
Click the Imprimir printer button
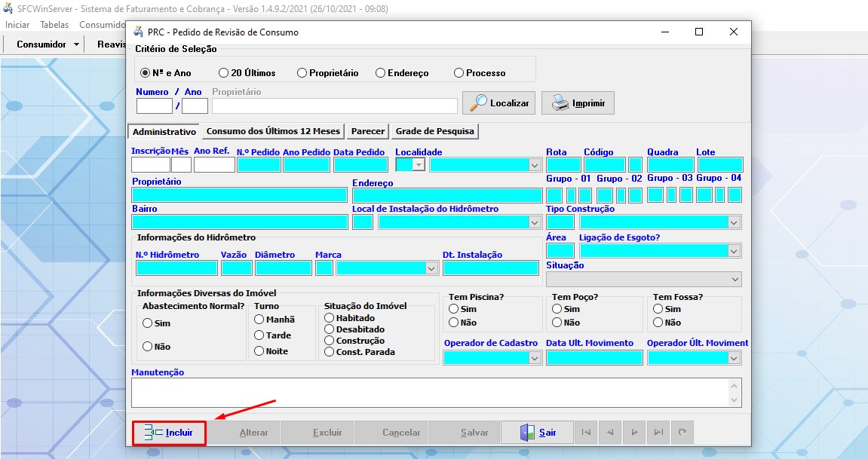pyautogui.click(x=578, y=103)
